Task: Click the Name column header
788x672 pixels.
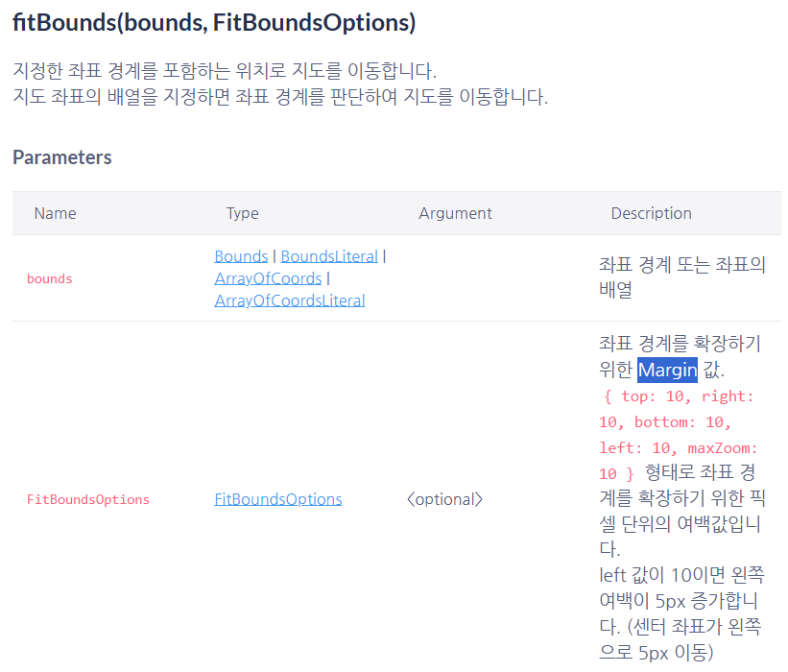Action: pyautogui.click(x=56, y=214)
